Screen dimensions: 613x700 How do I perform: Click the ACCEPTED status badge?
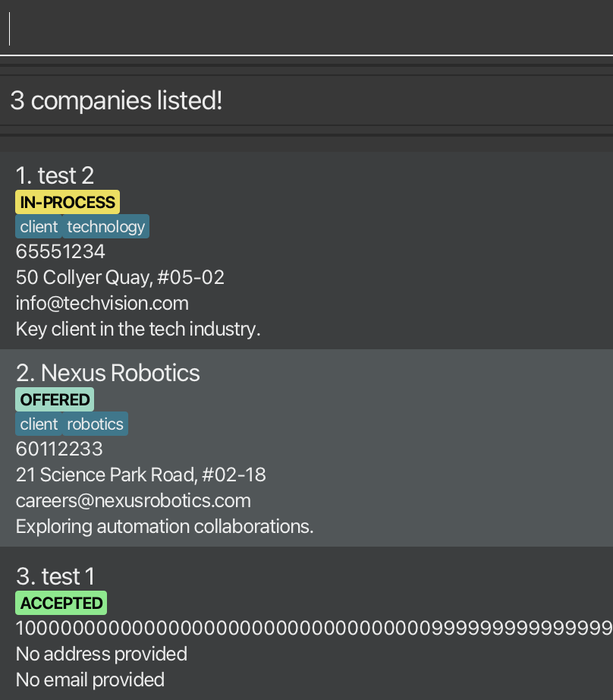pos(61,603)
